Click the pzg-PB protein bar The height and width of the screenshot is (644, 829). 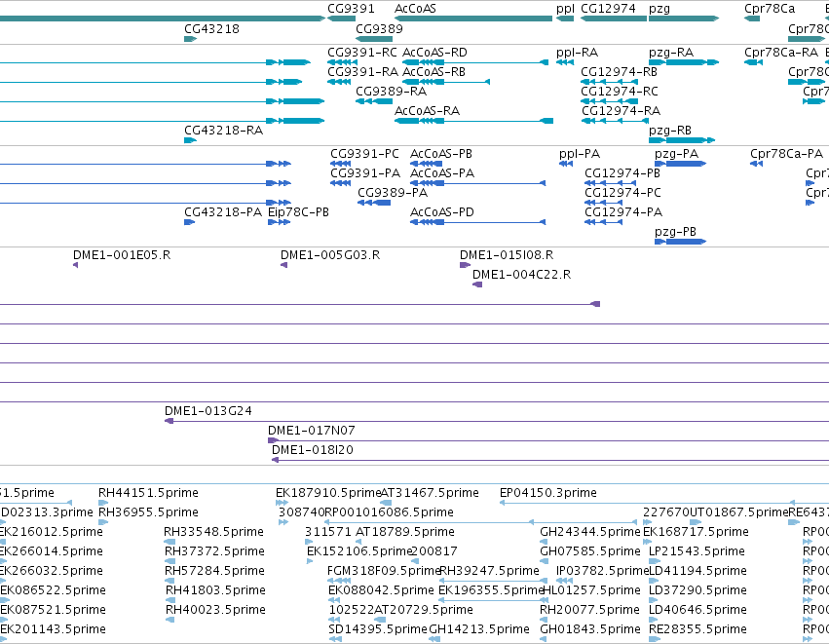click(x=680, y=242)
